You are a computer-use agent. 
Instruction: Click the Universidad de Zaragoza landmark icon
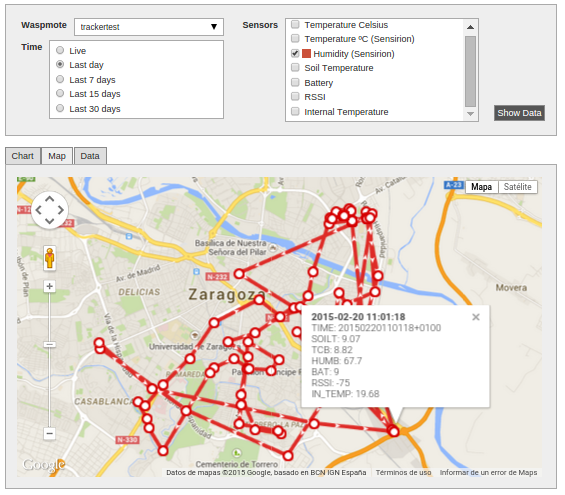click(x=195, y=335)
